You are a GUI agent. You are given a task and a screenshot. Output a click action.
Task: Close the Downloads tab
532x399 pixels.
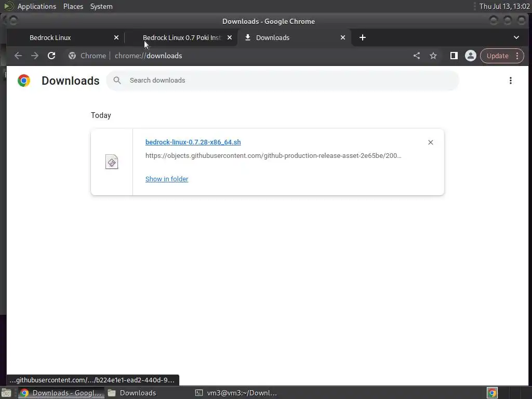point(343,37)
